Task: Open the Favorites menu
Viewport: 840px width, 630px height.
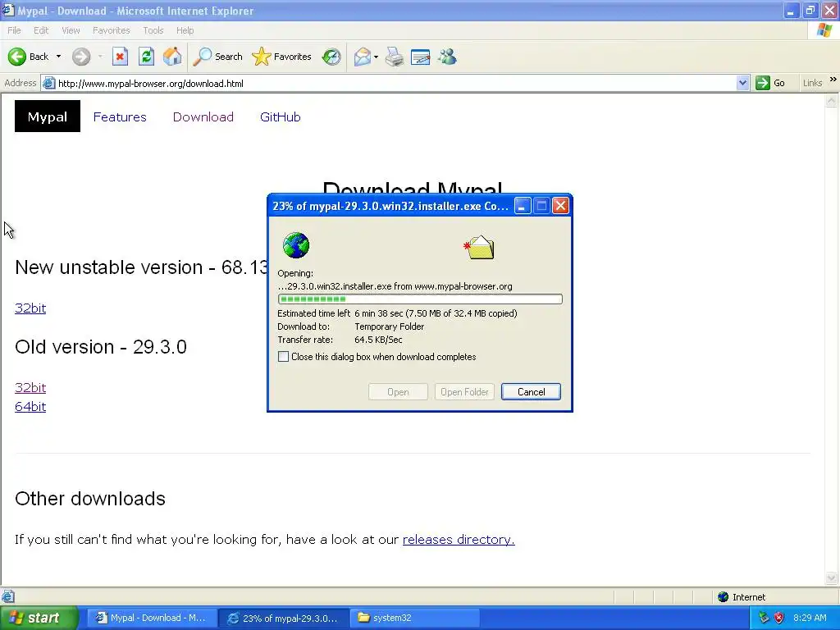Action: coord(112,30)
